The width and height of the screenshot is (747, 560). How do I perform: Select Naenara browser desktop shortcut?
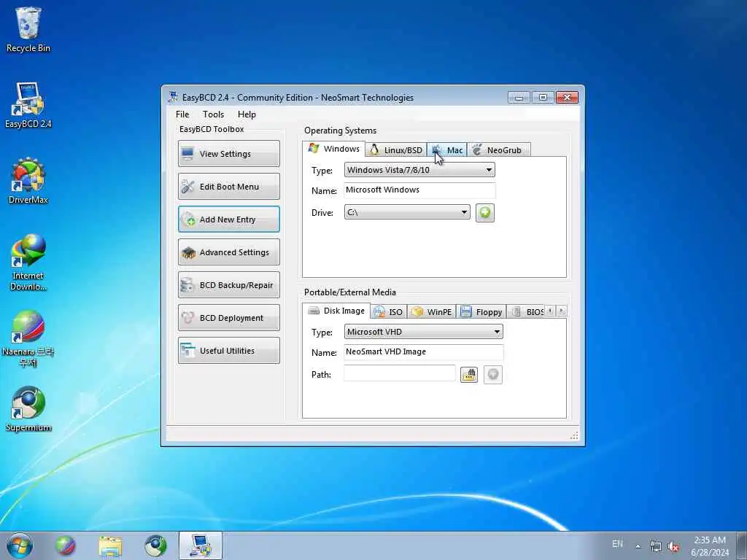(28, 338)
